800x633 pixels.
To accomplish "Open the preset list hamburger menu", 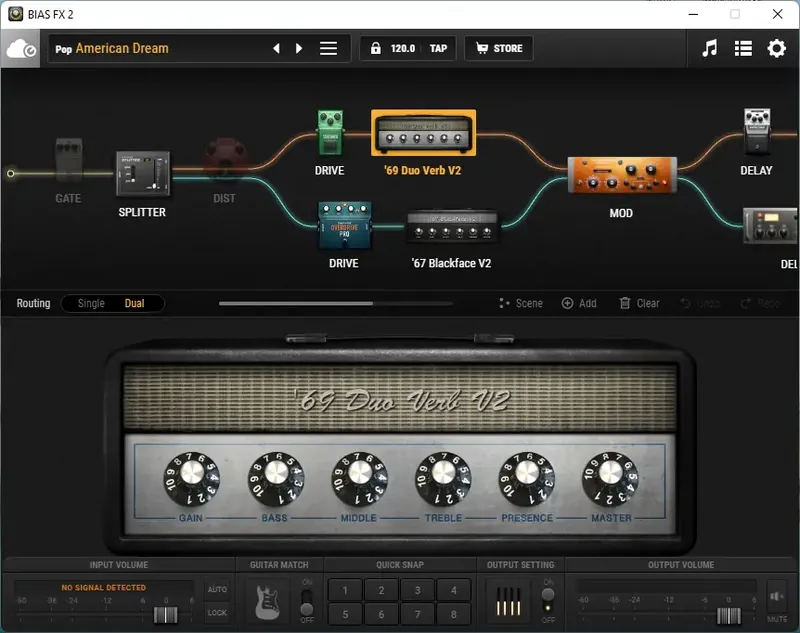I will pos(329,48).
